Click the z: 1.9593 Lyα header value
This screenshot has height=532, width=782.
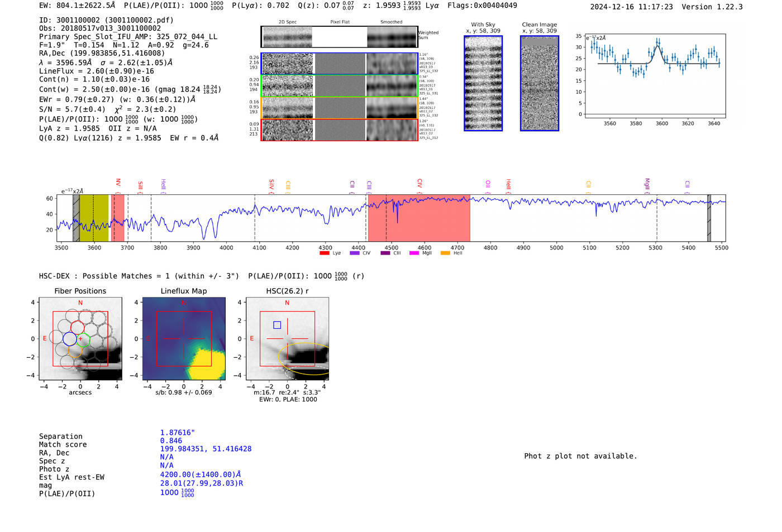click(401, 5)
